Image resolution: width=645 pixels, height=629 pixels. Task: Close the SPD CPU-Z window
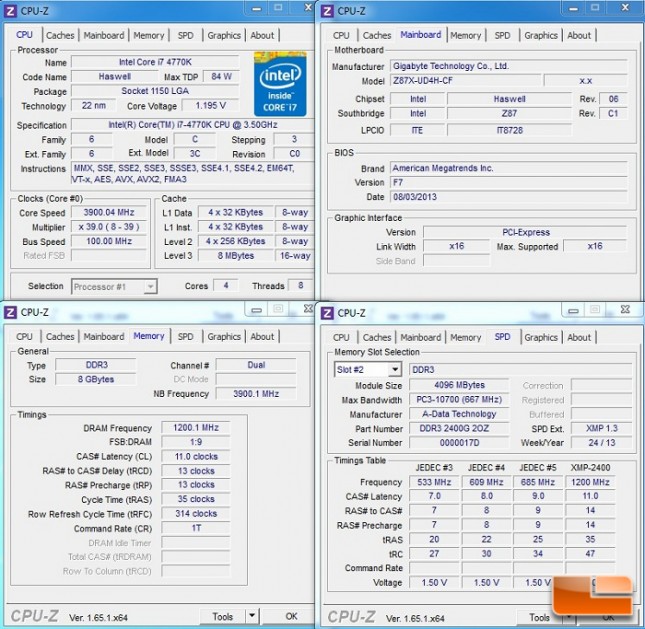[x=625, y=309]
